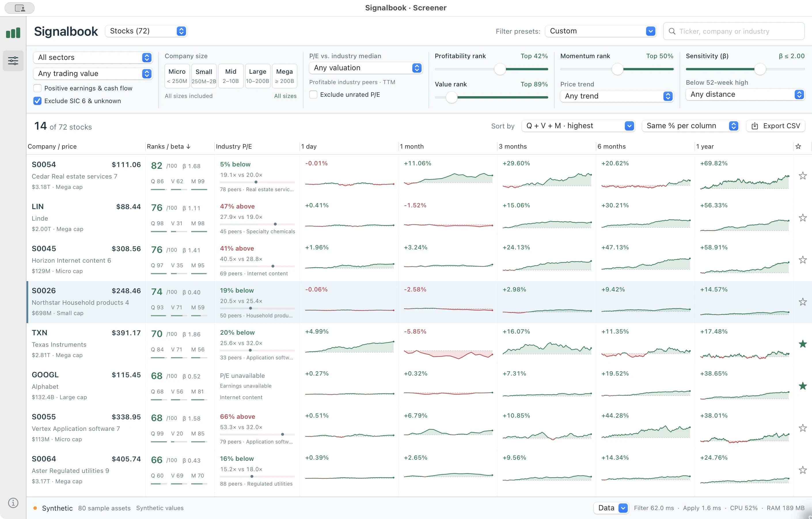Check Exclude unrated P/E

(x=313, y=94)
